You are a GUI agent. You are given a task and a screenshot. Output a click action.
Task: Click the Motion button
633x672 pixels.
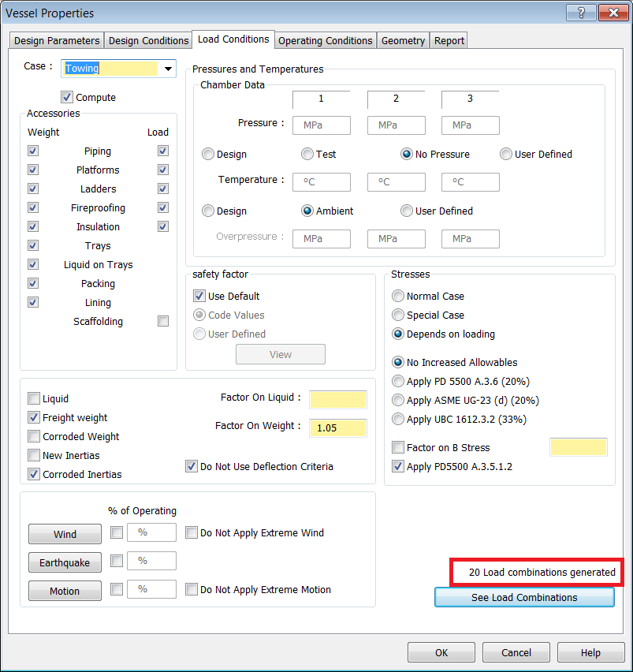65,591
